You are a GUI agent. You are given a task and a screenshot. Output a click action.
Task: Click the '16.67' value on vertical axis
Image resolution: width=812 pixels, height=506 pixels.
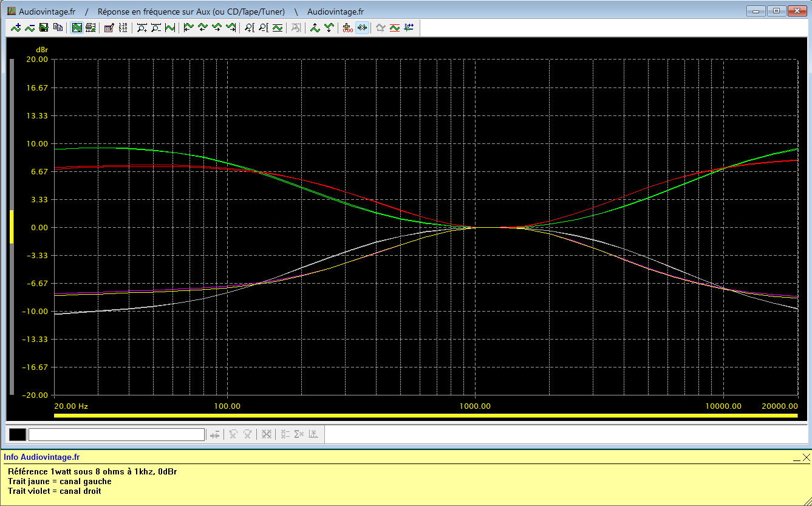coord(36,87)
